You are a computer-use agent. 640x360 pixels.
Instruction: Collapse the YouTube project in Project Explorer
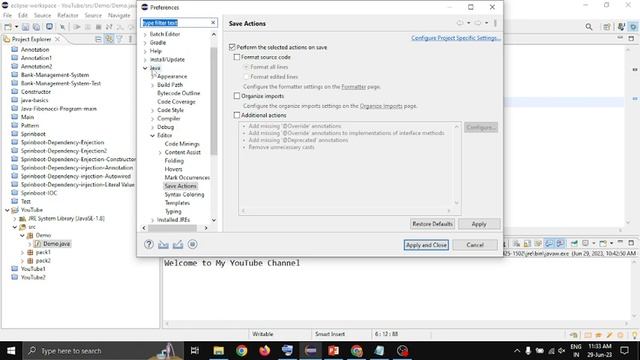(x=7, y=210)
